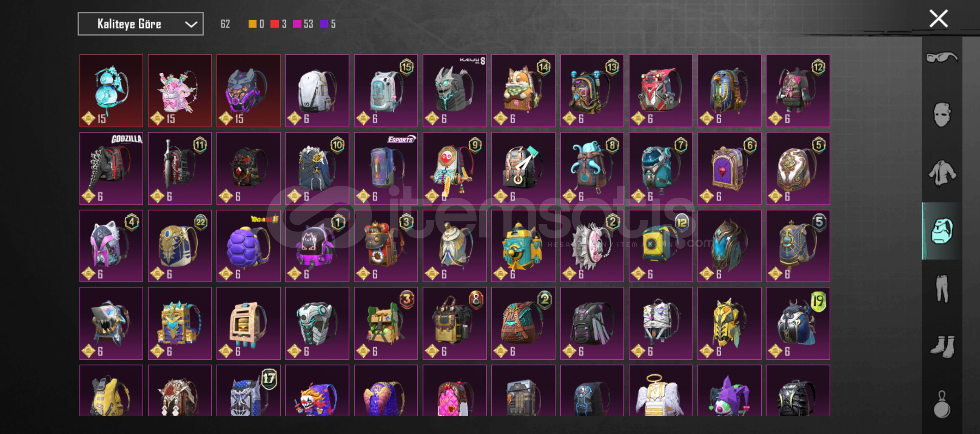The width and height of the screenshot is (980, 434).
Task: Click the dropdown chevron arrow
Action: click(191, 24)
